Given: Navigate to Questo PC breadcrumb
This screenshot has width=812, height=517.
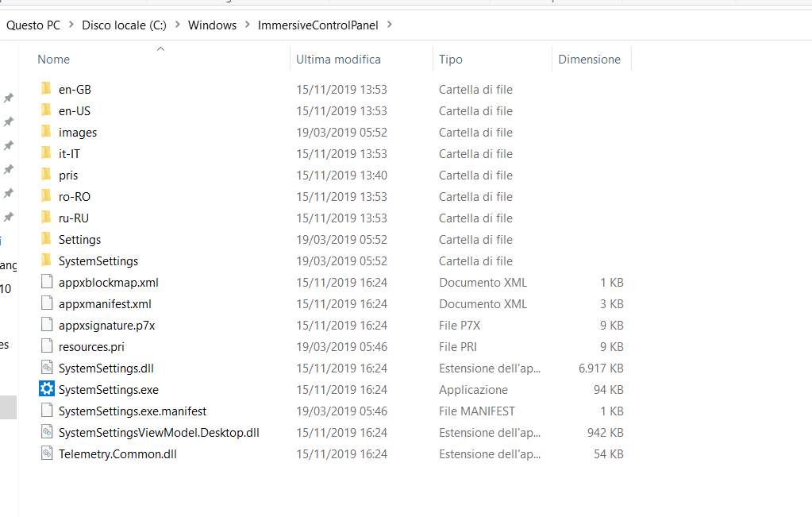Looking at the screenshot, I should pyautogui.click(x=33, y=25).
